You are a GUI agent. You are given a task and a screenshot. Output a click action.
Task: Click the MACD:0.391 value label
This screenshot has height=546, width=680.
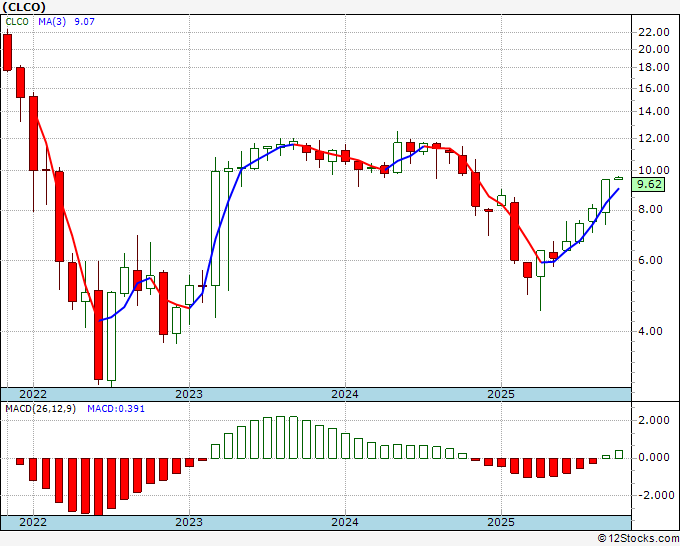pos(116,409)
